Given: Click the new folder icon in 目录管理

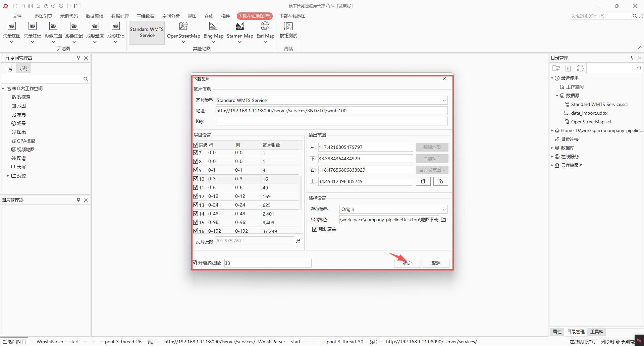Looking at the screenshot, I should (x=556, y=68).
